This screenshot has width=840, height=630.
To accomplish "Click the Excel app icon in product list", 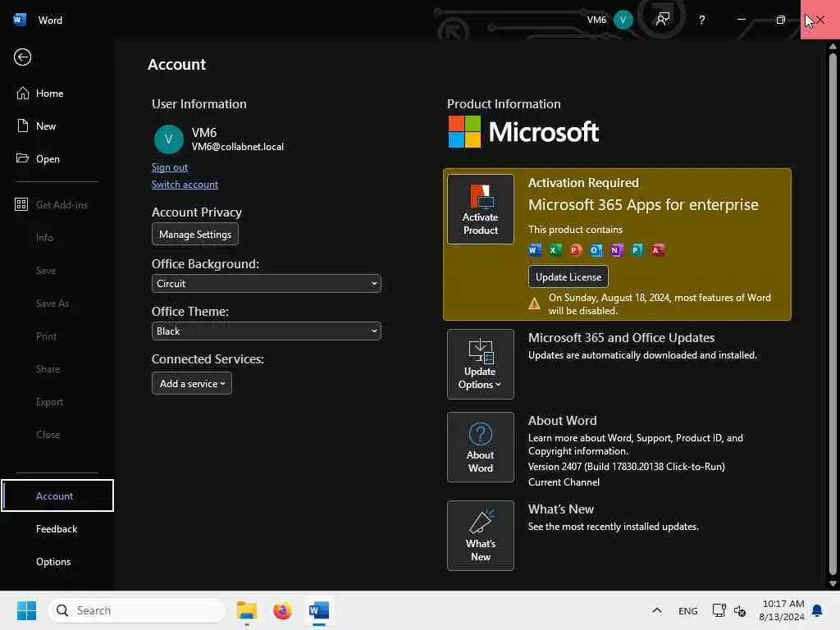I will 555,249.
